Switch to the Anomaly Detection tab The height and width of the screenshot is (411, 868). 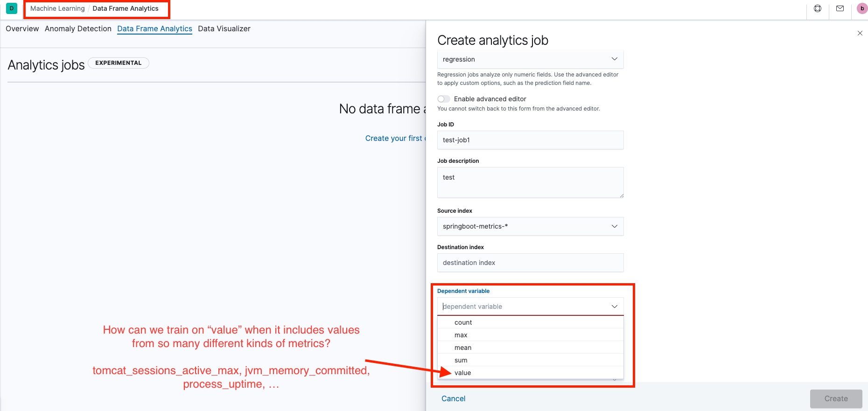coord(78,28)
